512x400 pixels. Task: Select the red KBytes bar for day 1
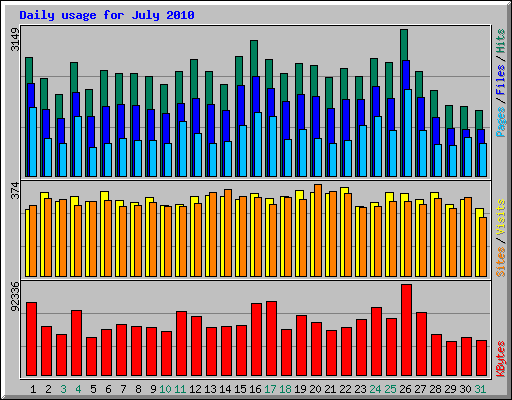(x=31, y=339)
